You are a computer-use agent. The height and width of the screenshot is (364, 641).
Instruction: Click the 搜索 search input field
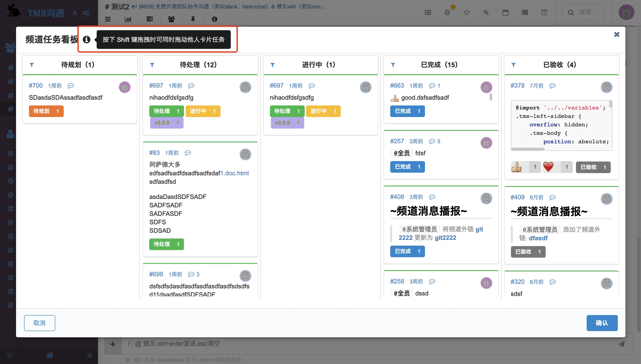click(x=583, y=12)
